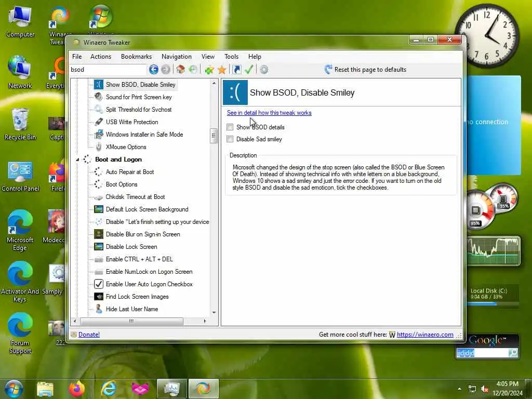Click the Google gadget search field
Screen dimensions: 532x399
pos(482,353)
